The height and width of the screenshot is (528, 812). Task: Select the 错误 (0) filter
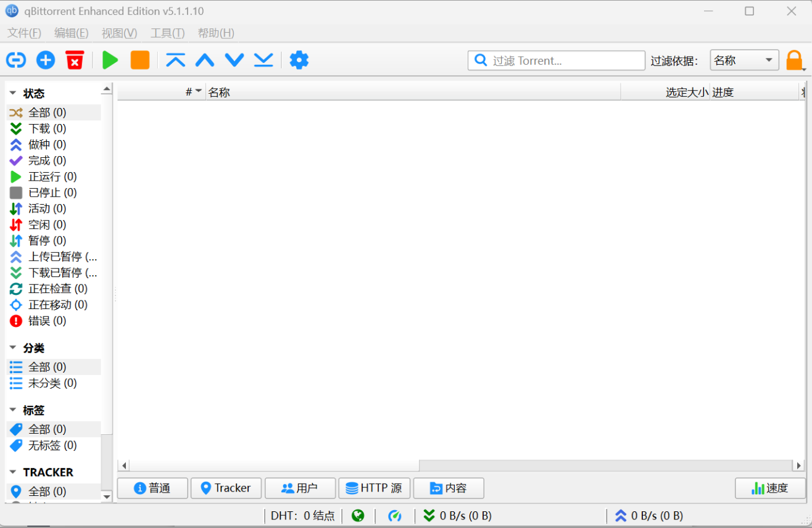pyautogui.click(x=54, y=321)
